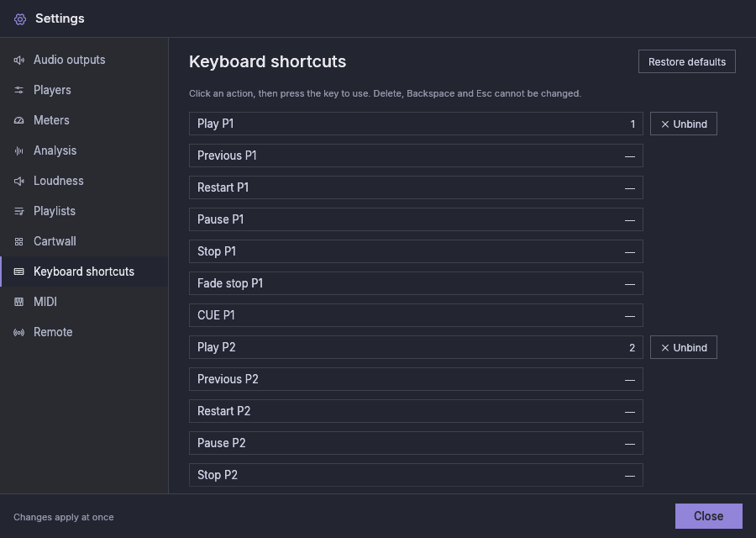756x538 pixels.
Task: Click the Remote broadcast icon
Action: (18, 332)
